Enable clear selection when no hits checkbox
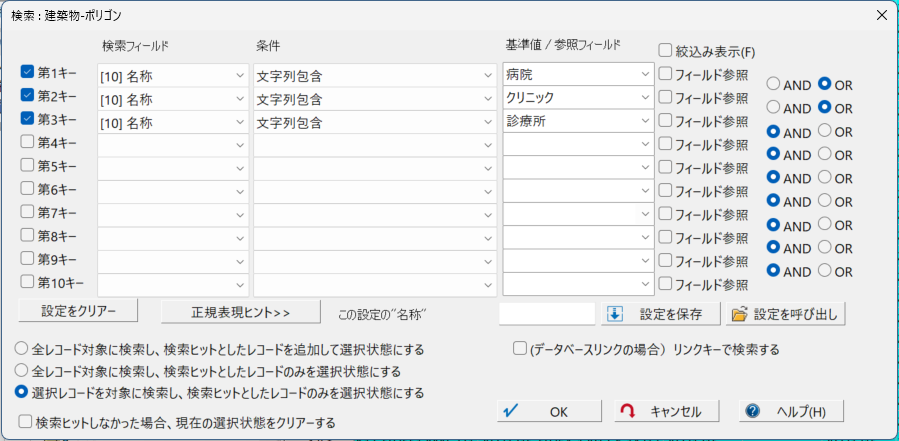899x441 pixels. (25, 422)
